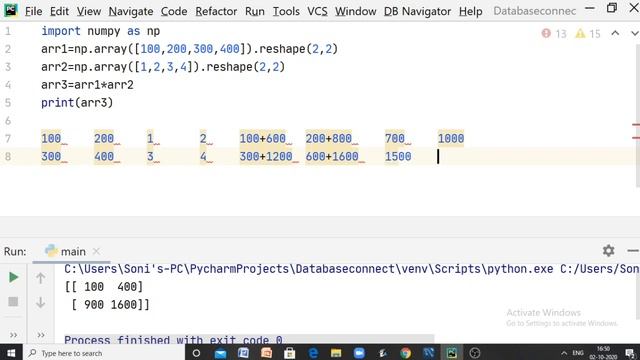Click the PyCharm icon on taskbar
Viewport: 640px width, 360px height.
click(451, 353)
